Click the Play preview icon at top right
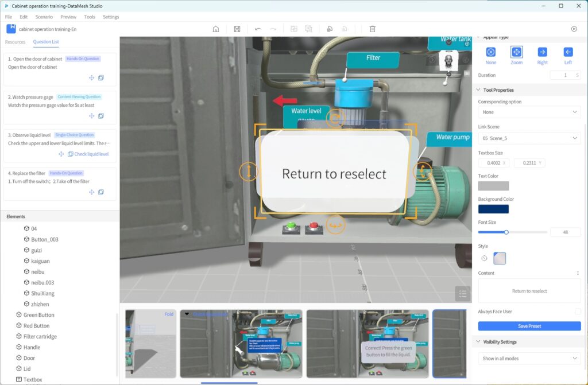The width and height of the screenshot is (588, 385). (x=574, y=29)
